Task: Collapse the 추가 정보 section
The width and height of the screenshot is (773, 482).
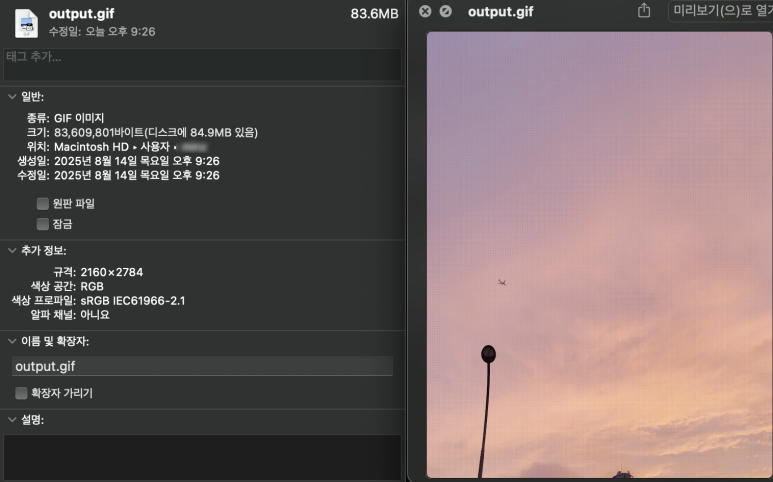Action: click(11, 250)
